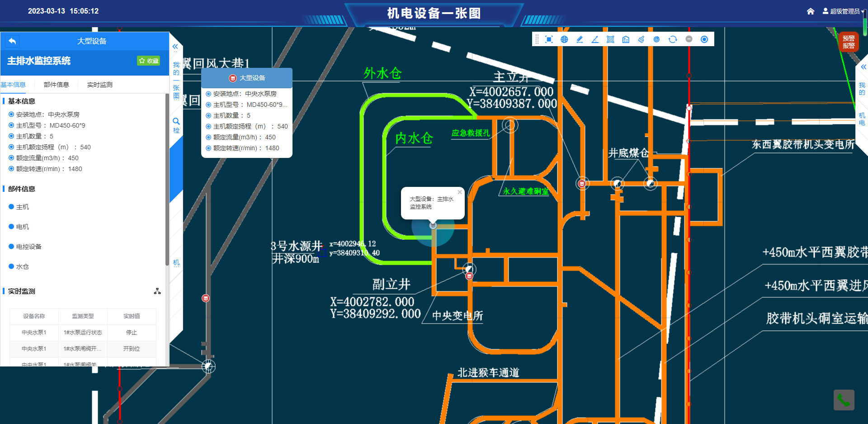
Task: Select the angle measurement tool
Action: pos(595,39)
